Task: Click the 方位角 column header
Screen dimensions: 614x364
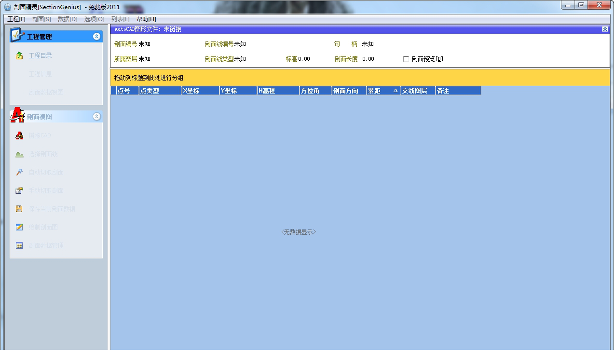Action: coord(315,90)
